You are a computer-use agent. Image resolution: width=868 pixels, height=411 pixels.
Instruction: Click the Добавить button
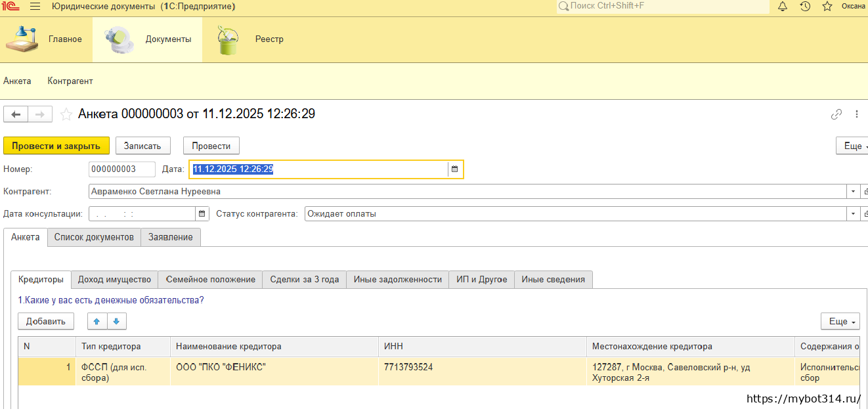tap(46, 321)
